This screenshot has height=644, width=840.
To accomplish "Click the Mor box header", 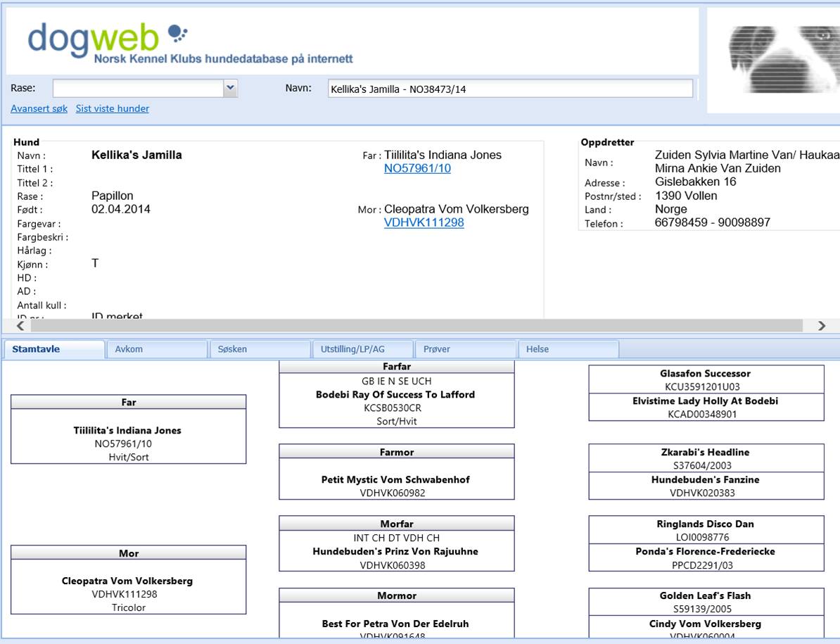I will (x=129, y=553).
